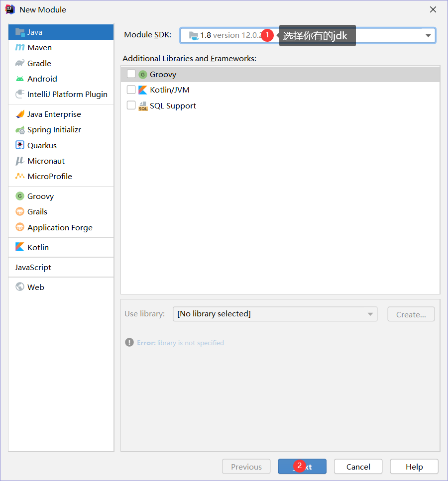Click the JDK folder icon in SDK field
Image resolution: width=448 pixels, height=481 pixels.
[194, 36]
